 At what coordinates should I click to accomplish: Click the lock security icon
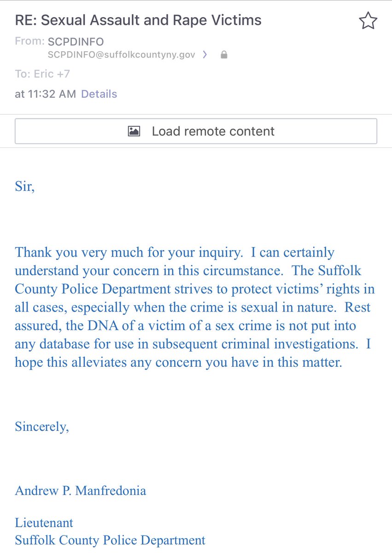[224, 55]
